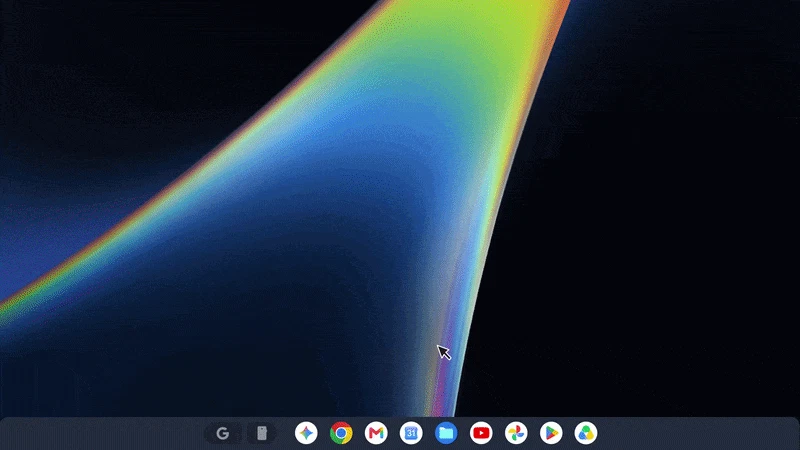Open Gmail from the shelf

coord(376,433)
